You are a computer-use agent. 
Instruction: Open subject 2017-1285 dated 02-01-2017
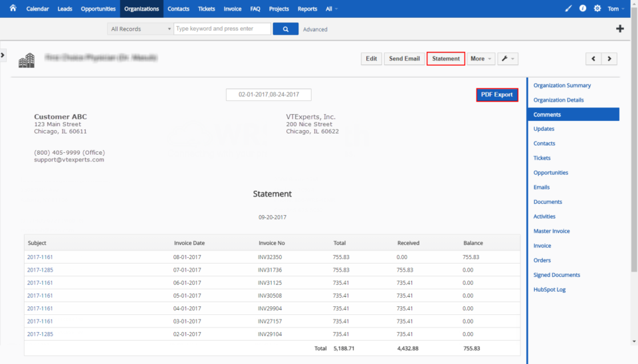40,334
